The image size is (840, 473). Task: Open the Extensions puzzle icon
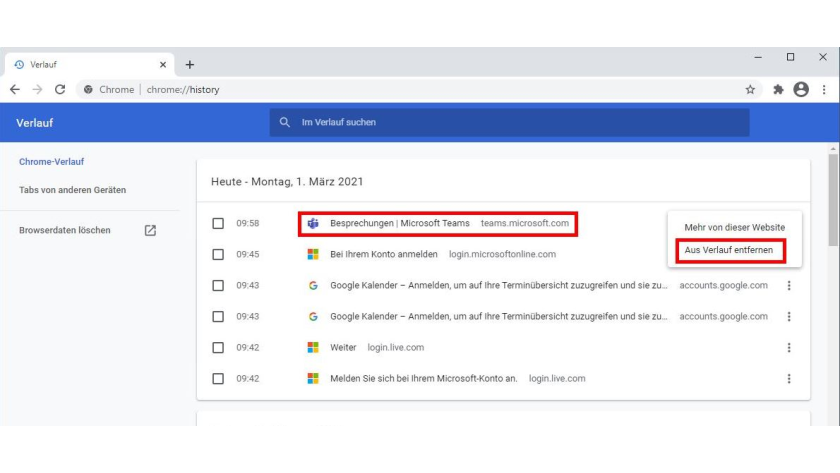(778, 89)
